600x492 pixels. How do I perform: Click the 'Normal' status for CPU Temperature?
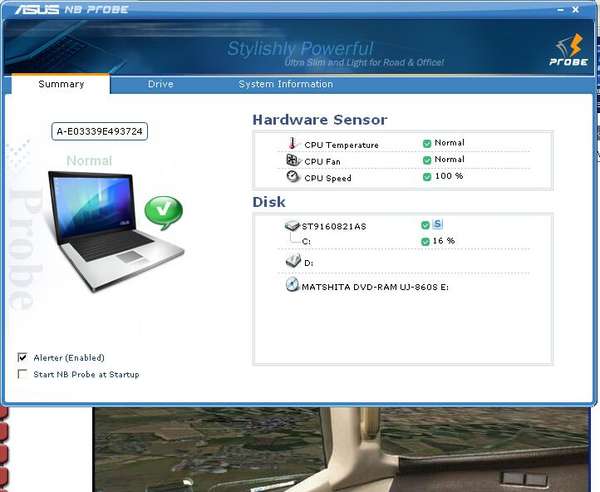[x=450, y=143]
